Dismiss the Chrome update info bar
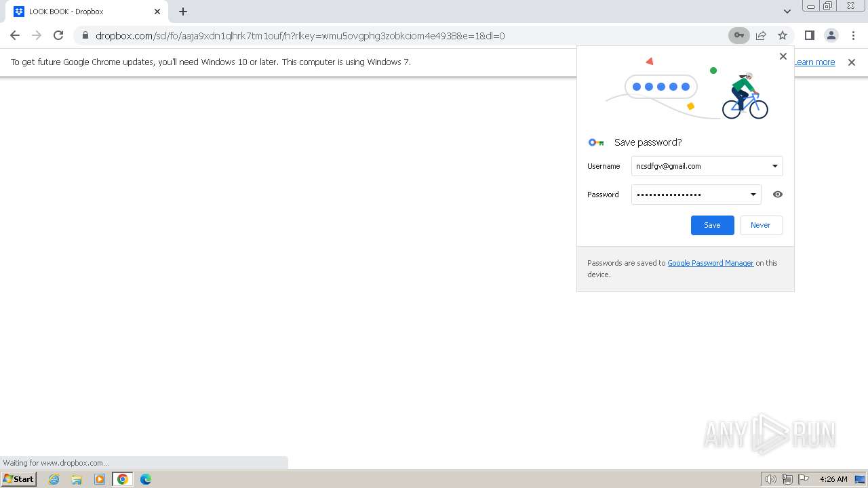 (x=852, y=62)
